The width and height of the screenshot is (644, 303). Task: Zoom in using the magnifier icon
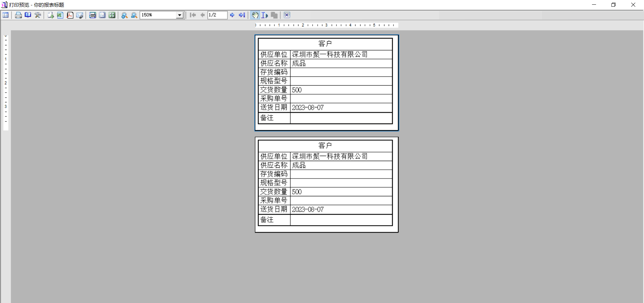tap(124, 15)
